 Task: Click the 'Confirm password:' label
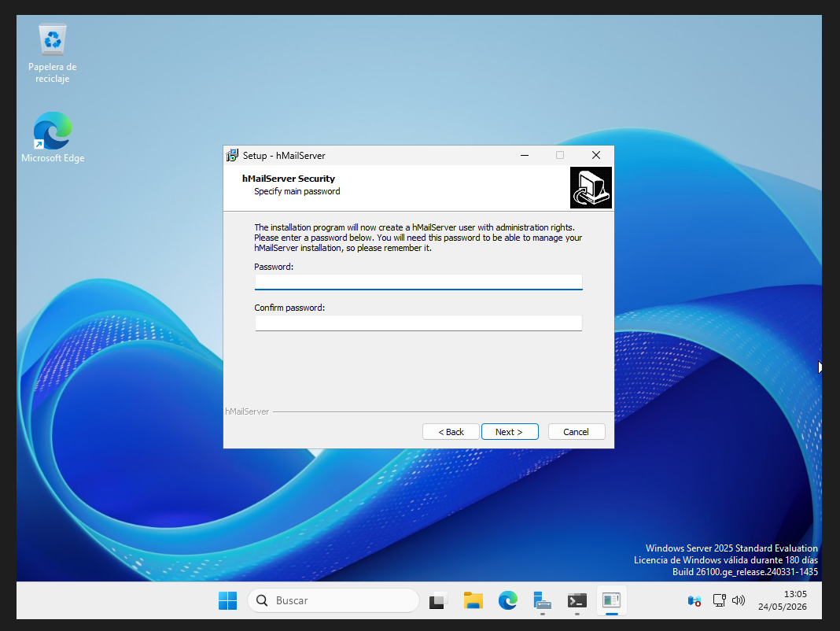coord(289,308)
